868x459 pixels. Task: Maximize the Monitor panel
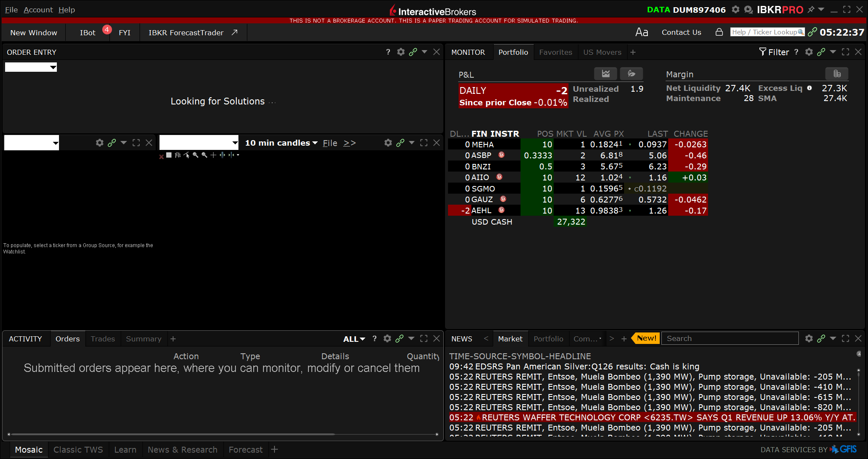point(846,52)
